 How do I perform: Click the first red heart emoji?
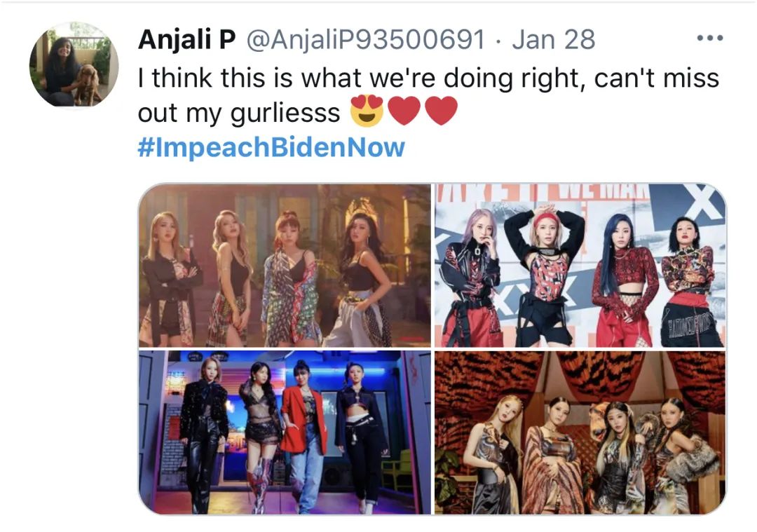(x=404, y=111)
